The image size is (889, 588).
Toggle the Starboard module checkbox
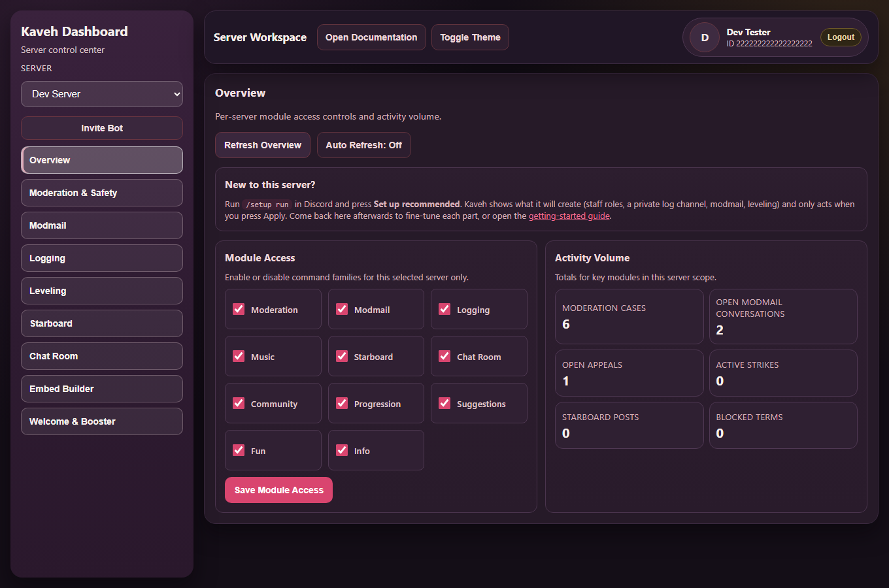342,356
